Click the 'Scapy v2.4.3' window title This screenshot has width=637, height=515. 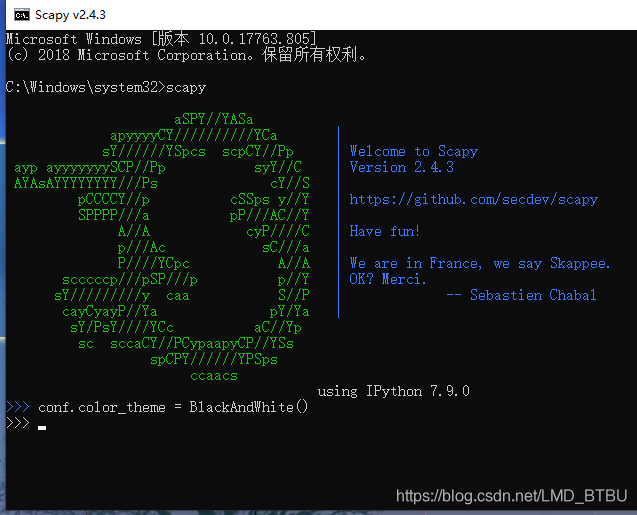click(x=70, y=15)
